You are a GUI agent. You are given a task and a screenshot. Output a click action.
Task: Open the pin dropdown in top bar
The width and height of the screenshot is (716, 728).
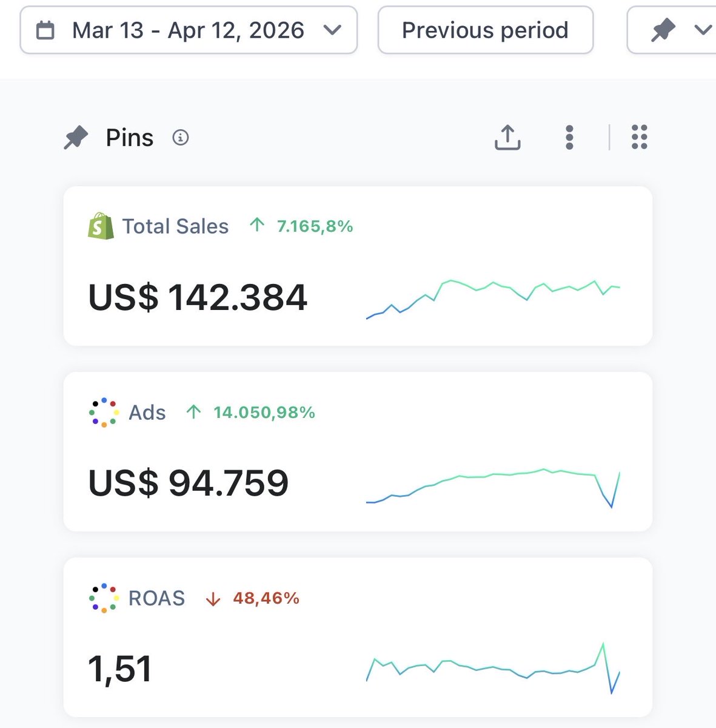tap(672, 30)
